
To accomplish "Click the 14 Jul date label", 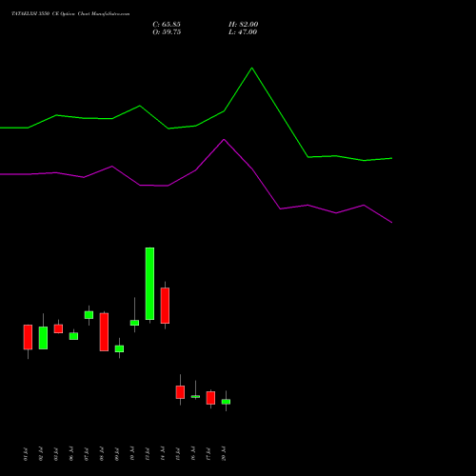I will [x=163, y=454].
